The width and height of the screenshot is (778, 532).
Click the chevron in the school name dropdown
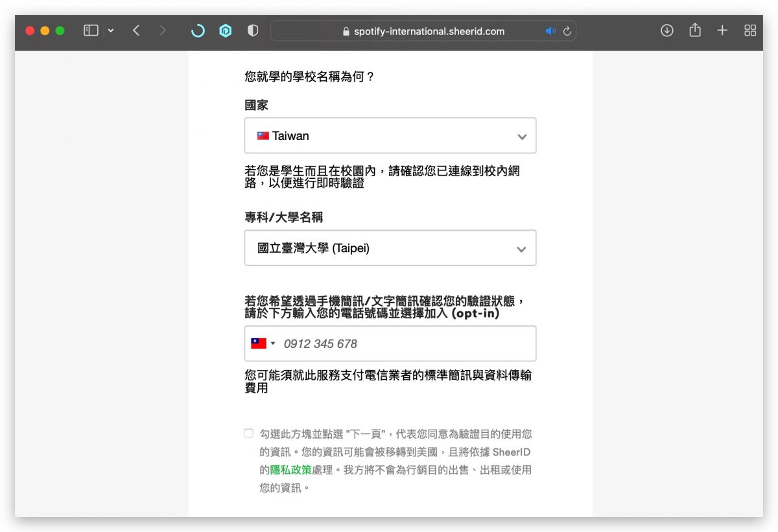pos(522,249)
